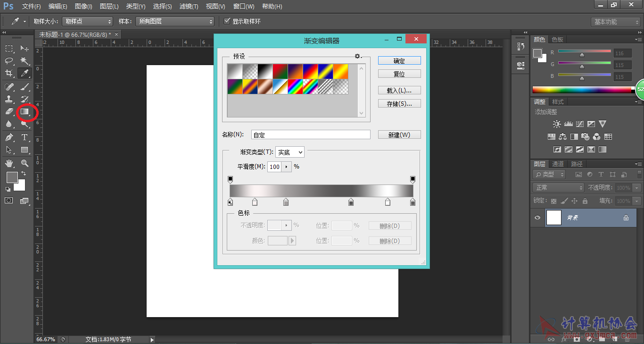Click the 确定 button in gradient editor
The height and width of the screenshot is (344, 644).
point(399,61)
